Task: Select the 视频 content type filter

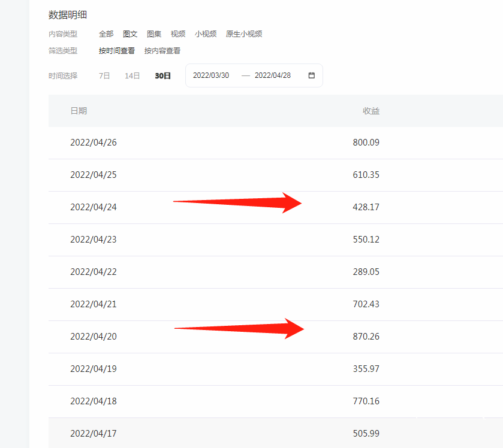Action: click(178, 34)
